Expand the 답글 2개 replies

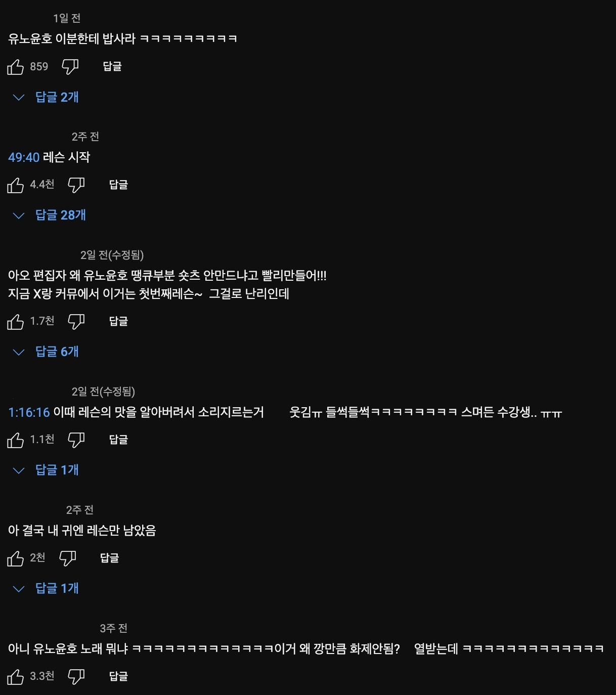click(x=46, y=97)
